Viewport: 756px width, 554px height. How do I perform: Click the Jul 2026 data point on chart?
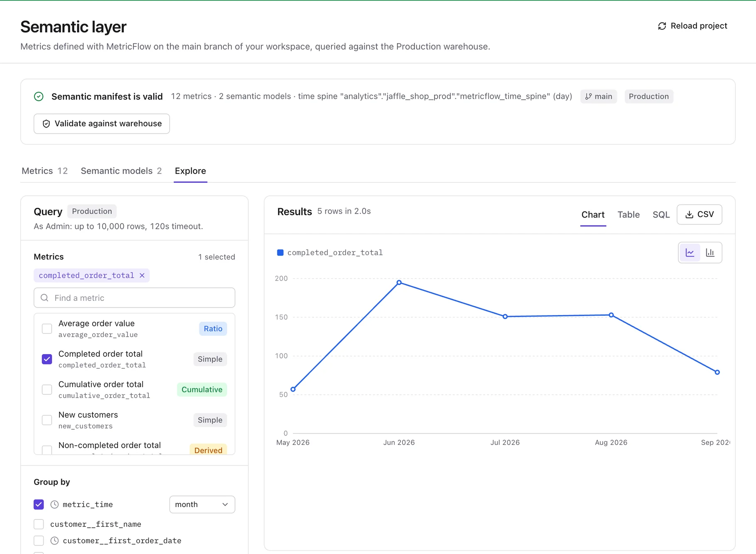click(x=505, y=317)
